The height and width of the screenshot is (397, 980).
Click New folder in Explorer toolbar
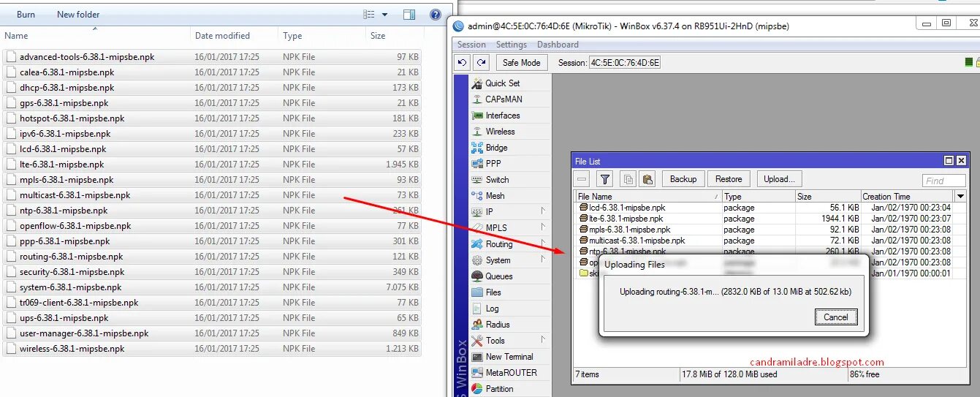[78, 15]
